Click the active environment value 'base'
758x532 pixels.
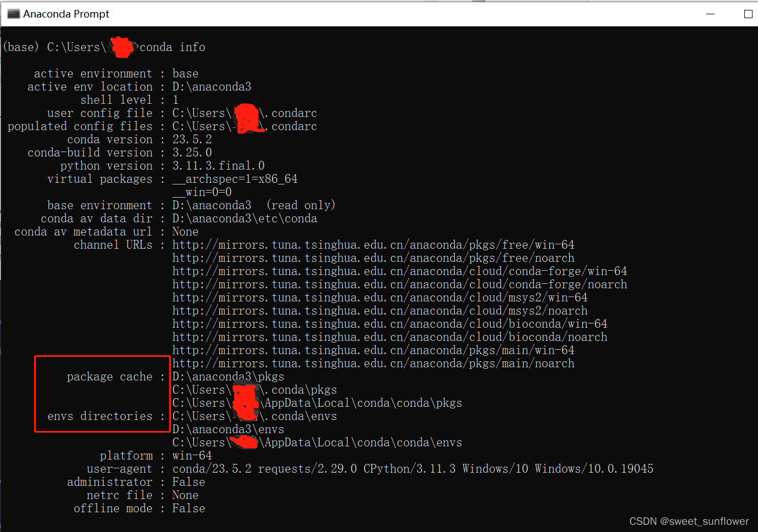pos(185,74)
